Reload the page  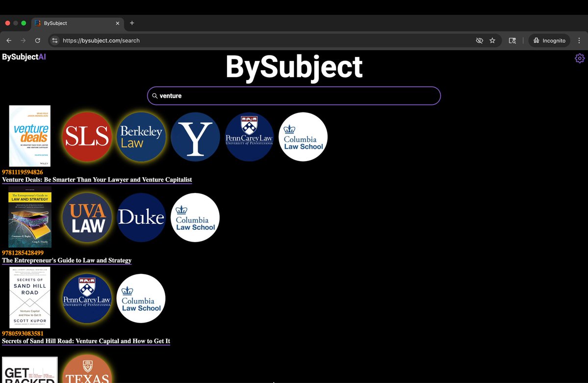tap(37, 41)
